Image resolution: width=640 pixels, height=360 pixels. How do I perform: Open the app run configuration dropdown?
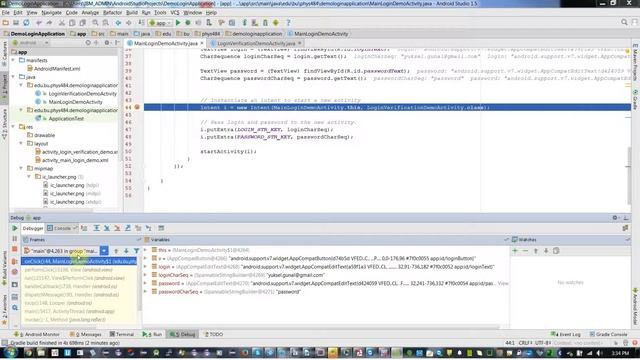(160, 23)
